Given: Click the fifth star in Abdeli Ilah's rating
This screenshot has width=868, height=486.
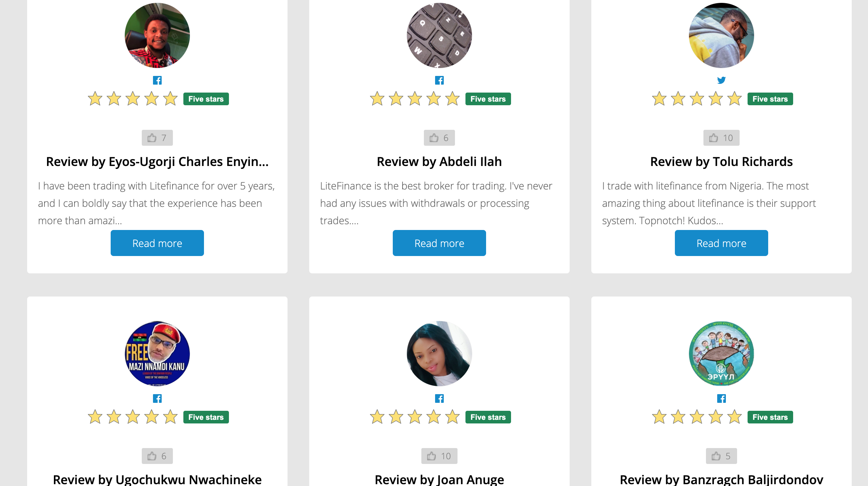Looking at the screenshot, I should pyautogui.click(x=452, y=99).
